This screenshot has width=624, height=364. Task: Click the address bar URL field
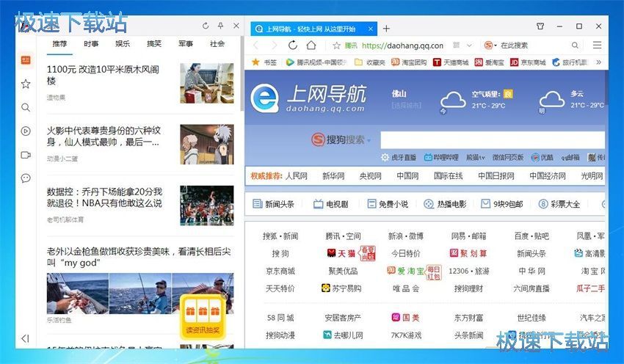[402, 45]
